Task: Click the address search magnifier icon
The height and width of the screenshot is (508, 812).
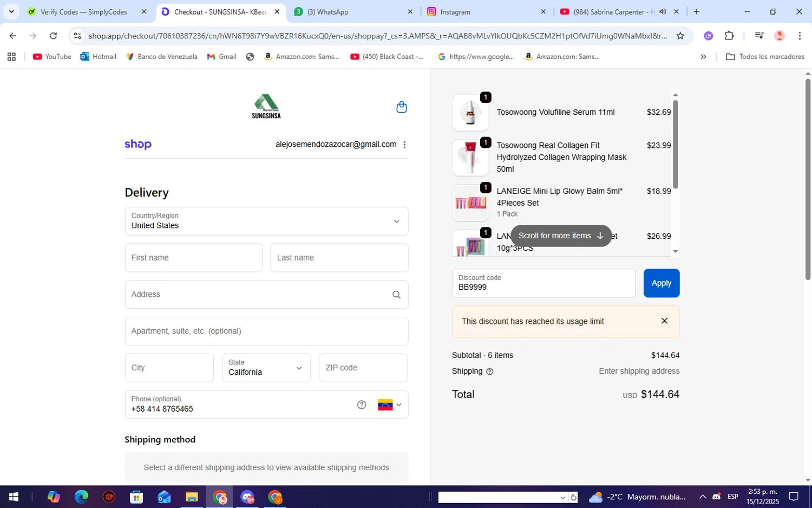Action: (396, 295)
